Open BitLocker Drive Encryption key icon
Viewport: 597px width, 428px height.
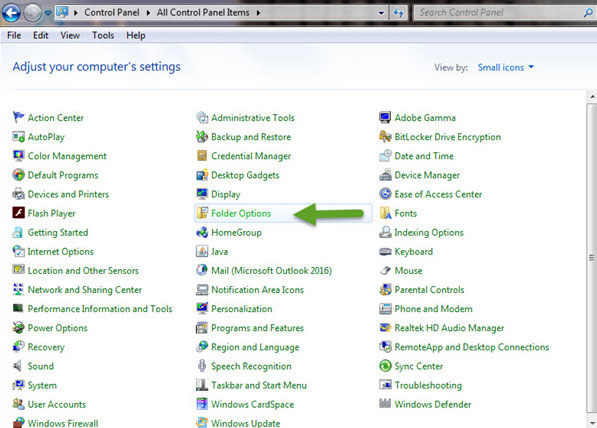pyautogui.click(x=385, y=136)
